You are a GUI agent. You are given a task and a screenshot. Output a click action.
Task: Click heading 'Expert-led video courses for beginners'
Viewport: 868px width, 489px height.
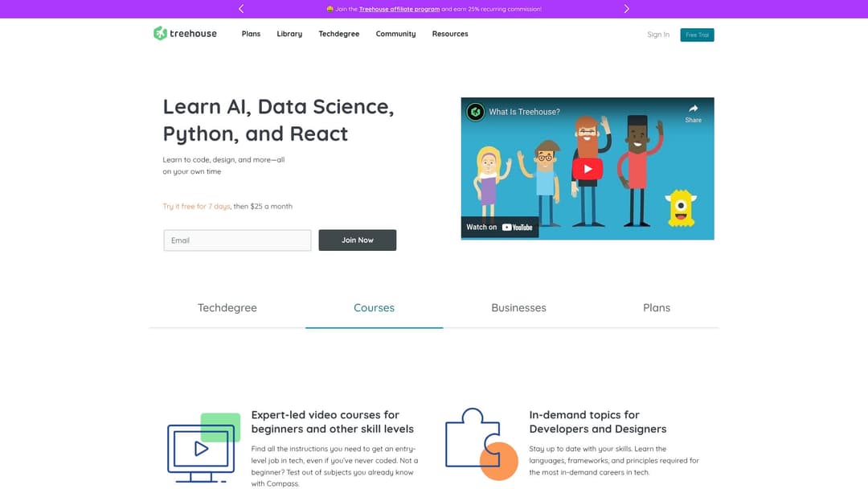pyautogui.click(x=332, y=422)
